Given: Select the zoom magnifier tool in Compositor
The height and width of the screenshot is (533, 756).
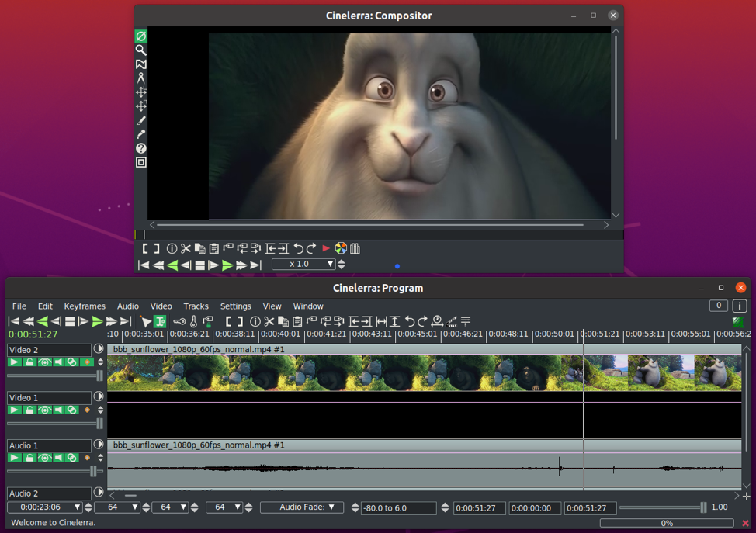Looking at the screenshot, I should pyautogui.click(x=140, y=50).
